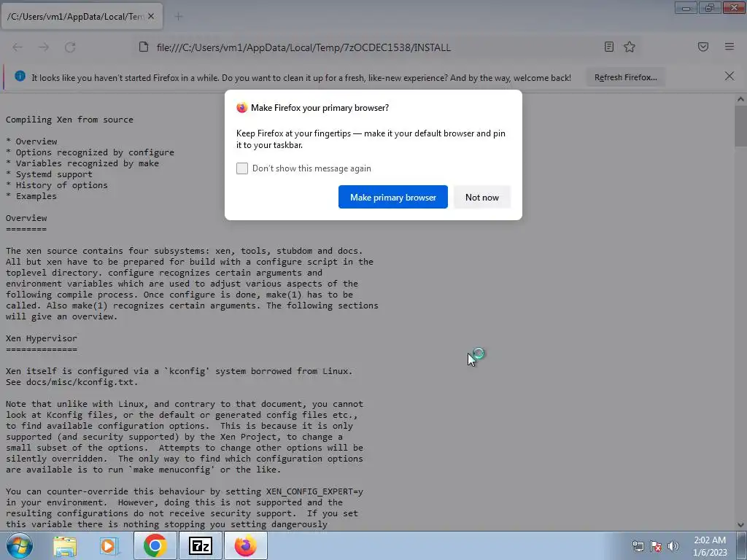Open Action Center flag icon
The width and height of the screenshot is (747, 560).
coord(656,547)
